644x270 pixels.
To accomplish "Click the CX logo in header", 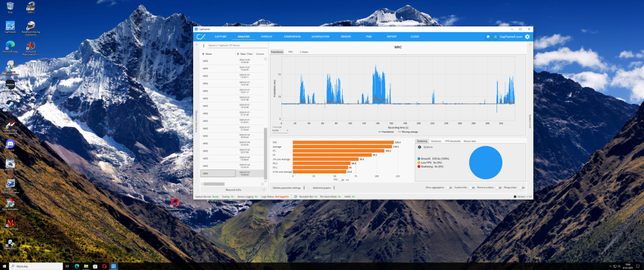I will coord(201,37).
